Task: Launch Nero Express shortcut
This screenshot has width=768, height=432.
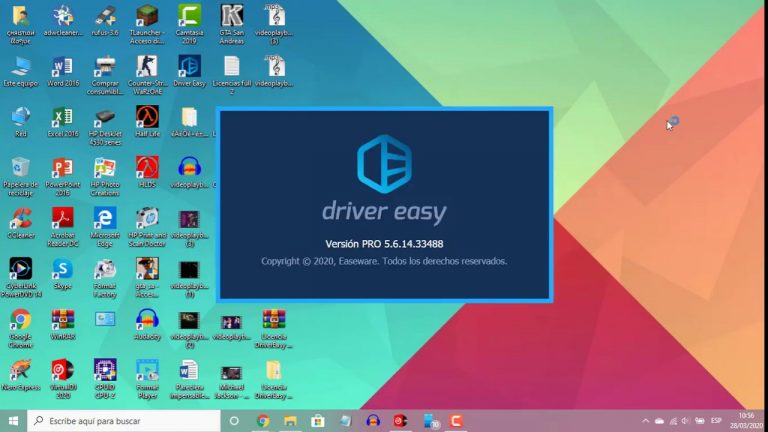Action: pyautogui.click(x=21, y=375)
